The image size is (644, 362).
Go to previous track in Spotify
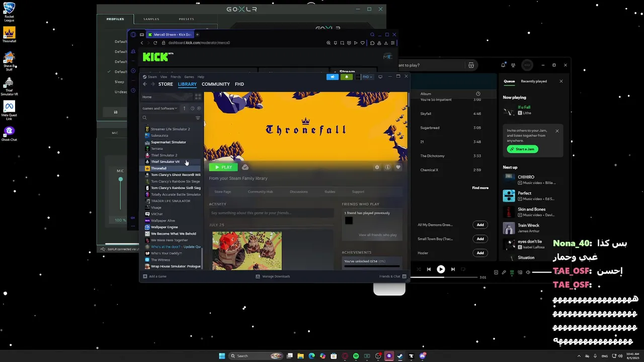coord(429,269)
